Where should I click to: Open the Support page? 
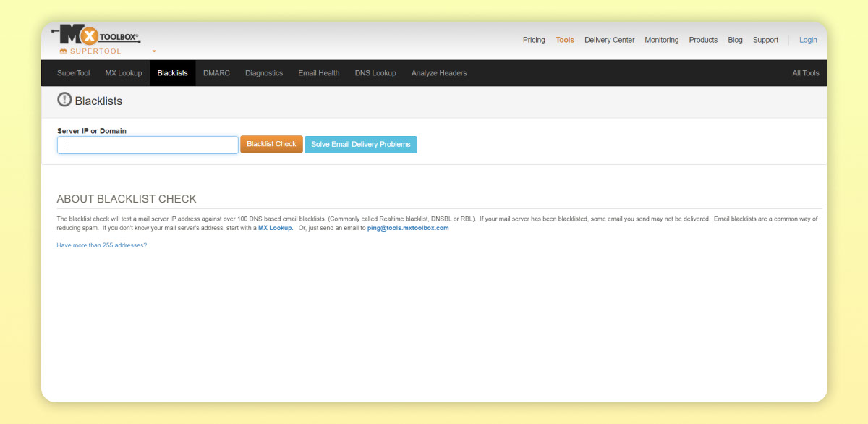coord(765,40)
